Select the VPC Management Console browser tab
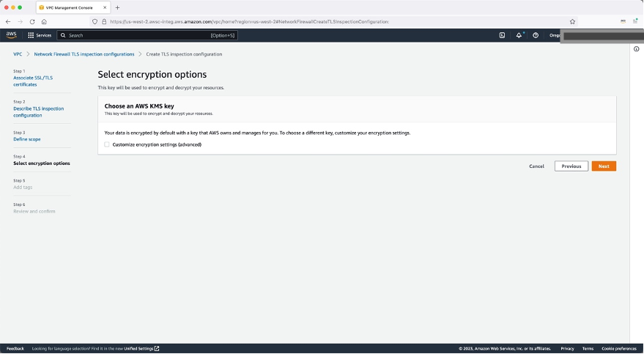Image resolution: width=644 pixels, height=354 pixels. pyautogui.click(x=73, y=7)
